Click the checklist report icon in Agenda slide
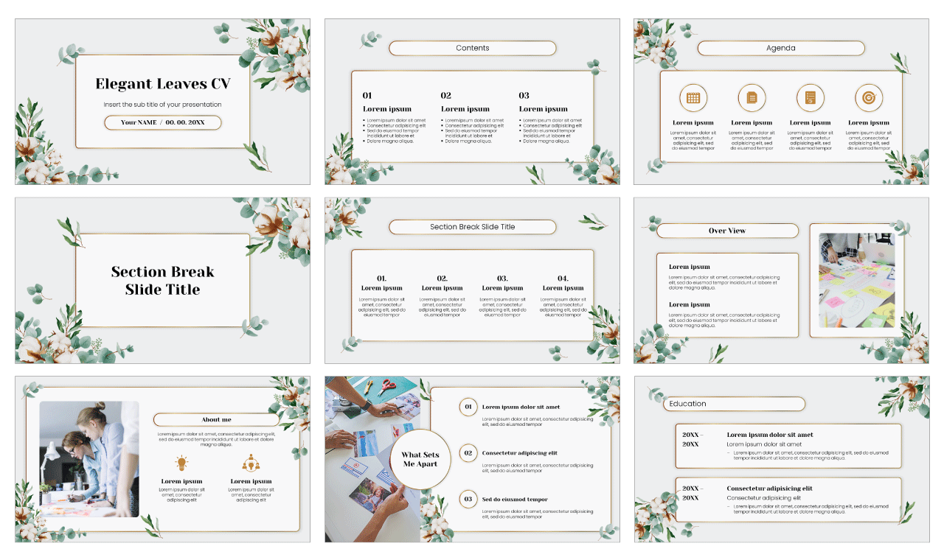Viewport: 944px width, 560px height. [811, 97]
